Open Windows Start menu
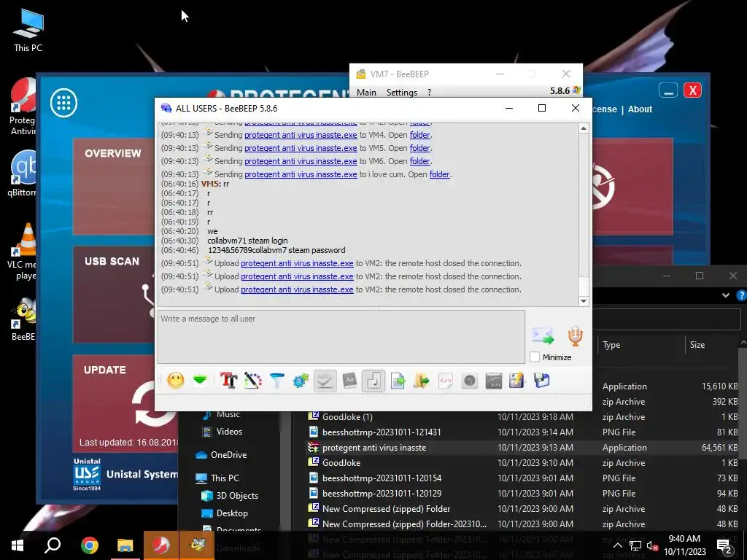Image resolution: width=747 pixels, height=560 pixels. (x=18, y=545)
